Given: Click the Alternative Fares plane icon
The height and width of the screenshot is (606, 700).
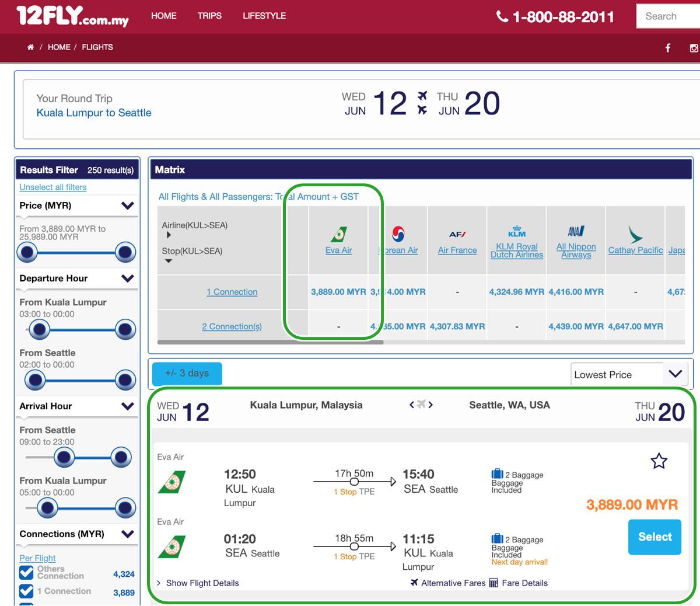Looking at the screenshot, I should [x=414, y=582].
